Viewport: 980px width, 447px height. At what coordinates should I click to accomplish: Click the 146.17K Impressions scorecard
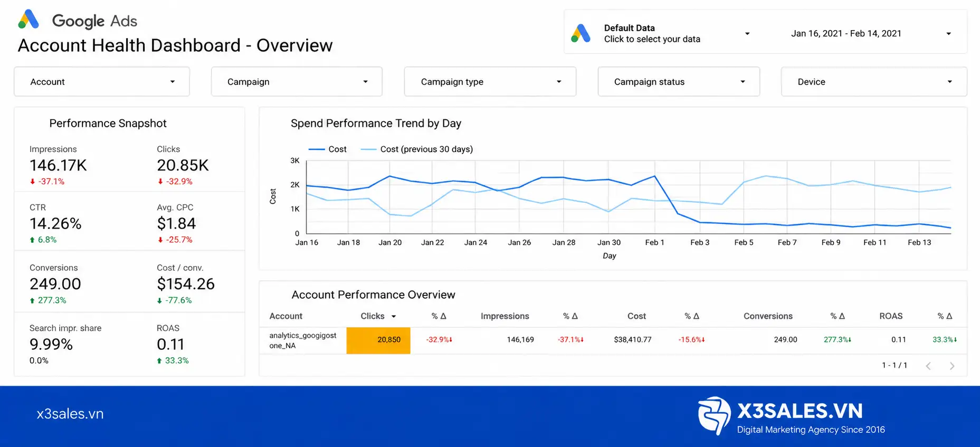point(58,165)
